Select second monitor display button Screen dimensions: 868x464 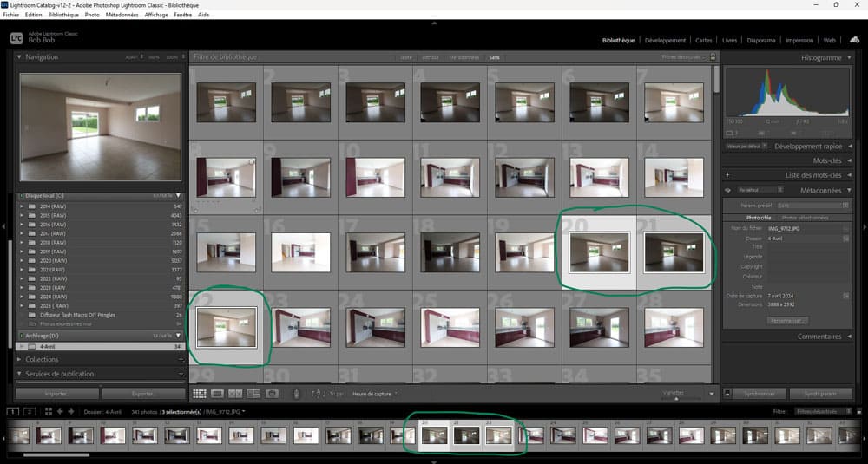[x=29, y=411]
